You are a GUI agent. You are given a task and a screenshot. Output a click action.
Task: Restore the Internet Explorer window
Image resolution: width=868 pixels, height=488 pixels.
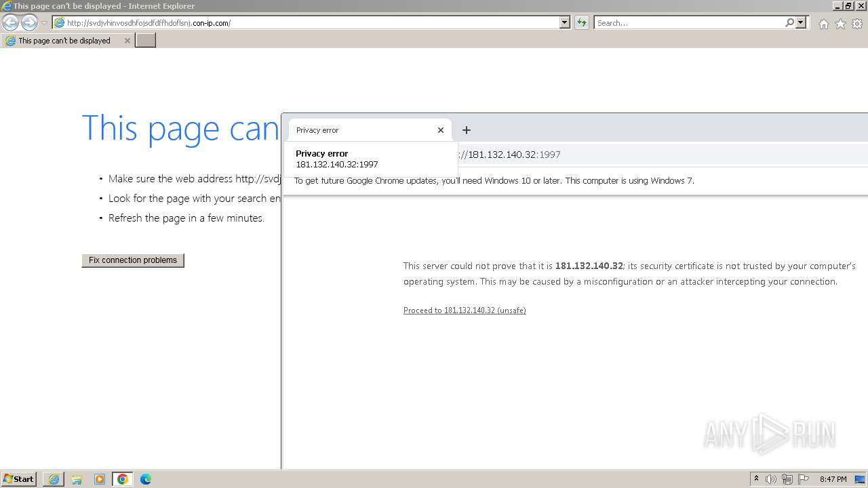coord(848,6)
